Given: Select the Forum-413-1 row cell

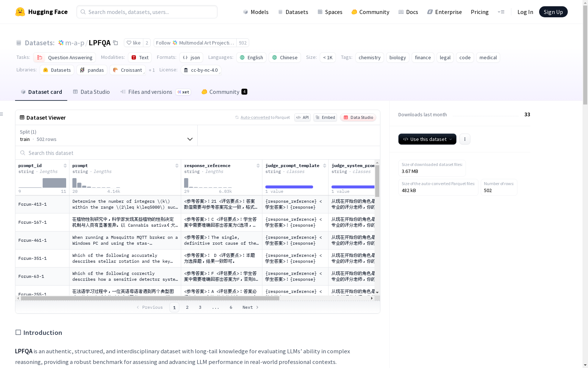Looking at the screenshot, I should (42, 204).
